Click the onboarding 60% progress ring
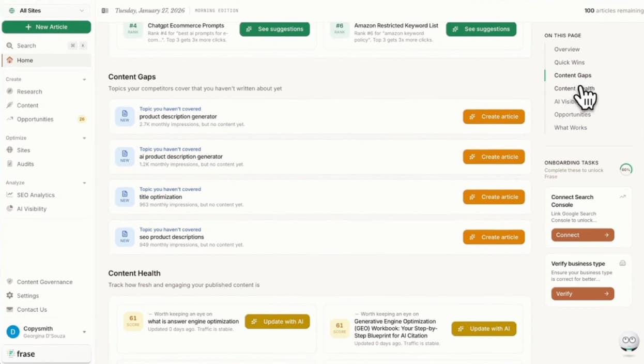 626,170
